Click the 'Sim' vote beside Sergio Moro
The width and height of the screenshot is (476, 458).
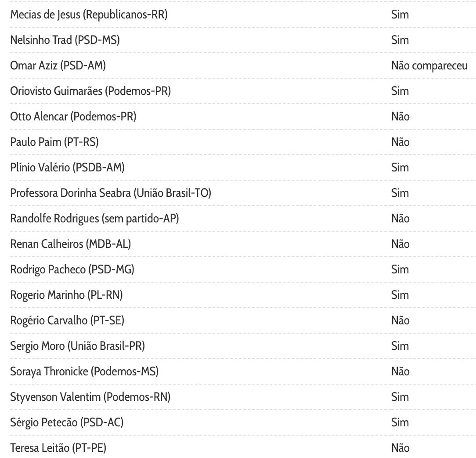400,346
